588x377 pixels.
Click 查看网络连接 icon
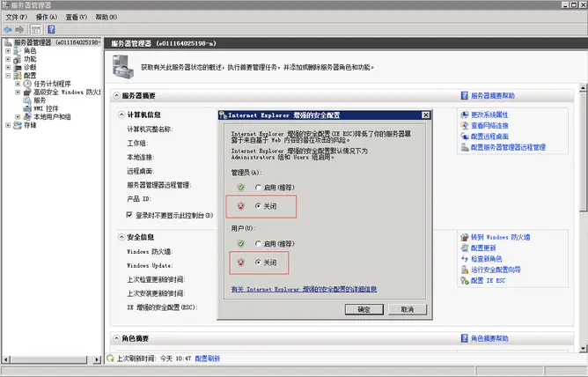coord(465,126)
